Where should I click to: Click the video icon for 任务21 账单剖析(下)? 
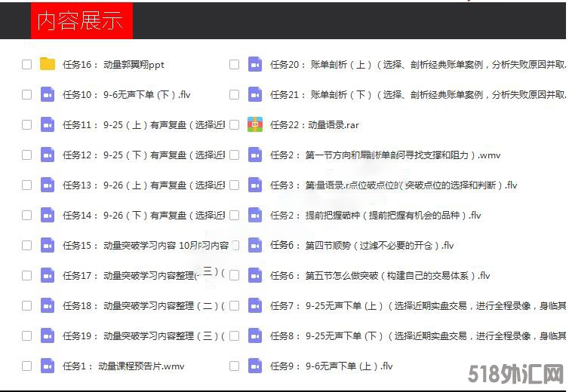pyautogui.click(x=255, y=94)
